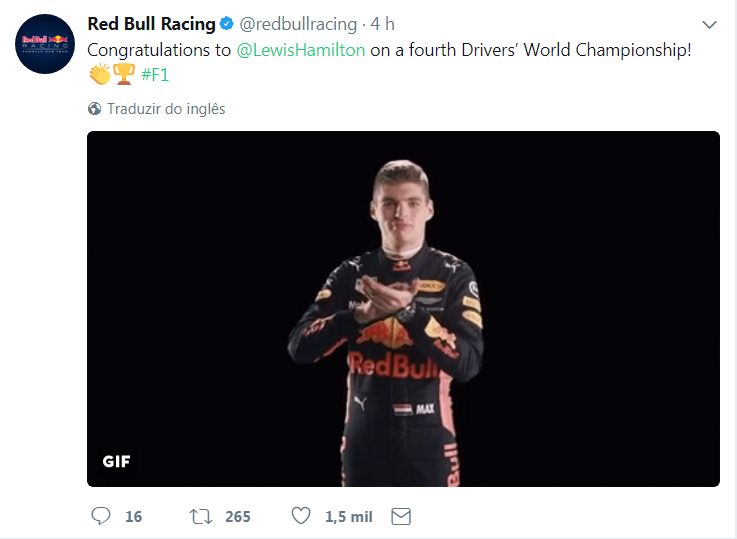
Task: Click the trophy emoji in the tweet
Action: [125, 75]
